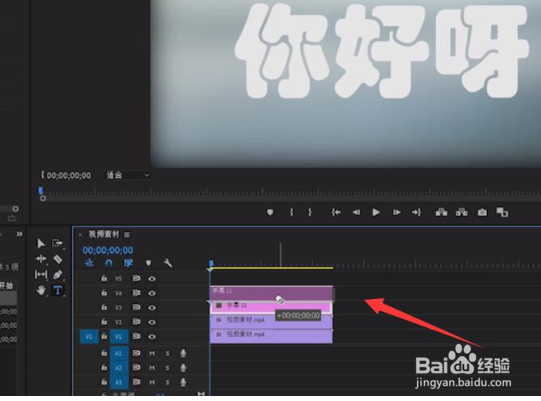Select the Slip tool
The image size is (541, 401).
tap(41, 275)
